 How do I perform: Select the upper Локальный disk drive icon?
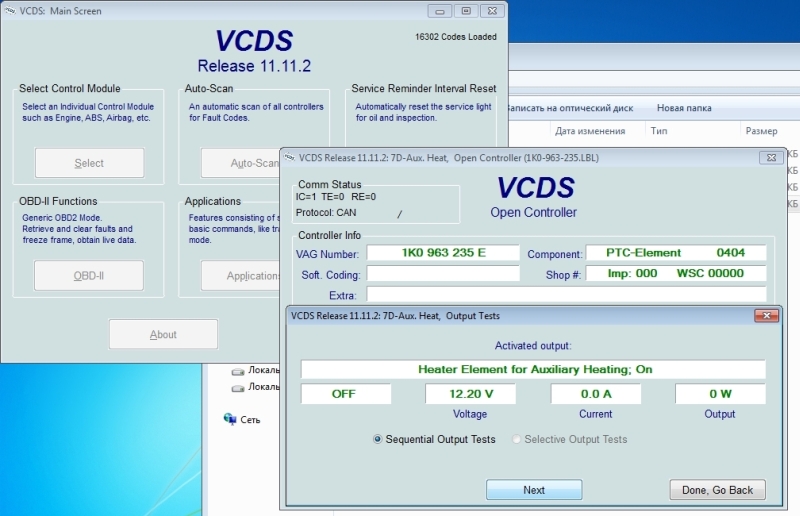(237, 369)
